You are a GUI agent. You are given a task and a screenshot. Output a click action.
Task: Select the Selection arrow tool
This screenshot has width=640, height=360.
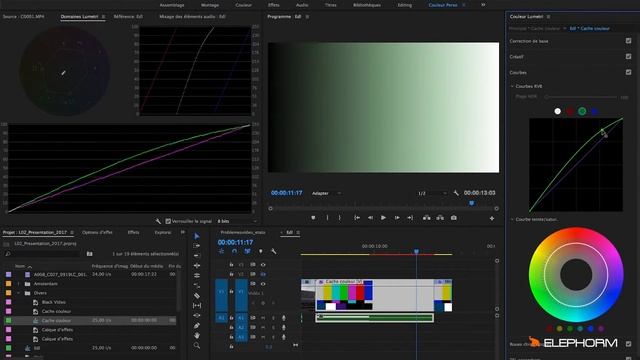pos(197,236)
